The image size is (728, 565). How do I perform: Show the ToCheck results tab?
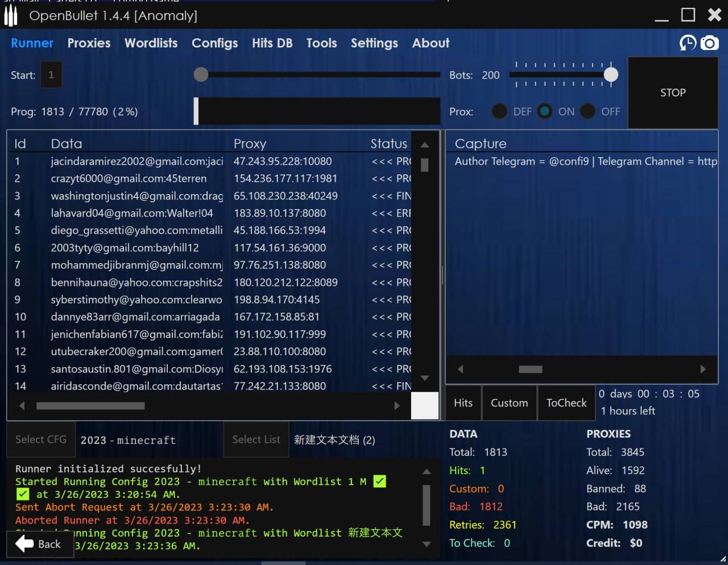click(566, 403)
